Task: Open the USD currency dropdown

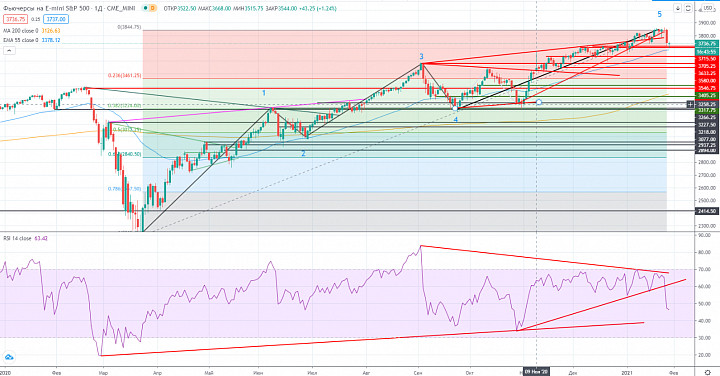Action: (708, 8)
